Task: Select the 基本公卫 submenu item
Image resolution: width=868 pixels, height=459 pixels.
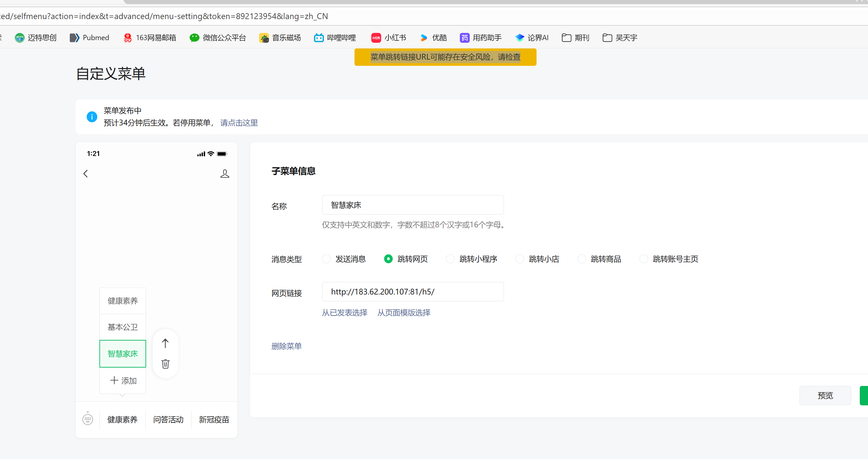Action: click(x=123, y=327)
